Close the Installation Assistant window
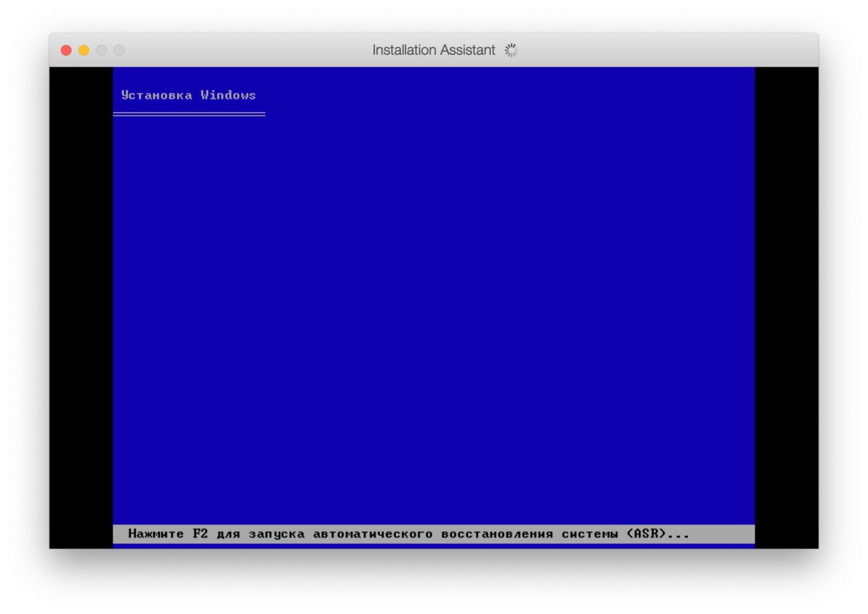The height and width of the screenshot is (614, 868). point(66,50)
